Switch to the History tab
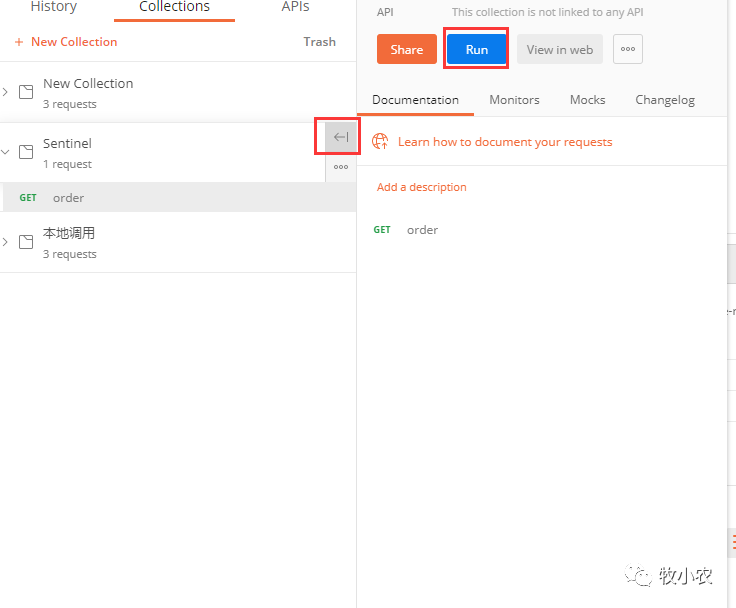 click(x=54, y=7)
